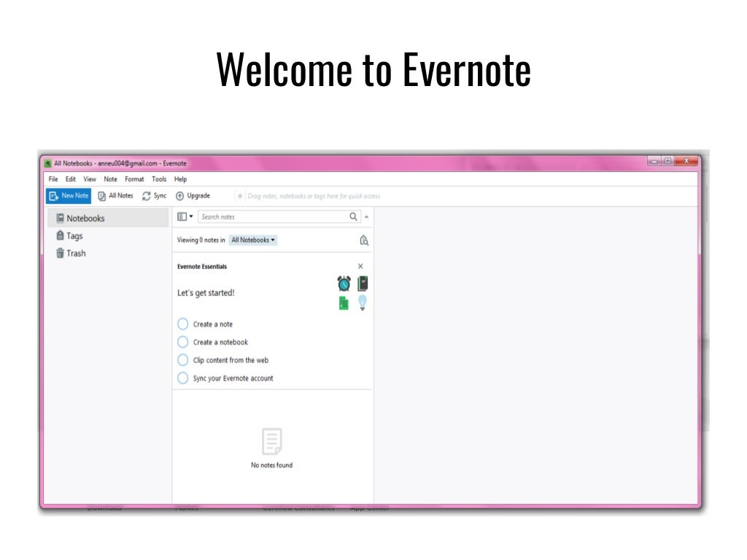Image resolution: width=747 pixels, height=560 pixels.
Task: Open the File menu
Action: click(53, 179)
